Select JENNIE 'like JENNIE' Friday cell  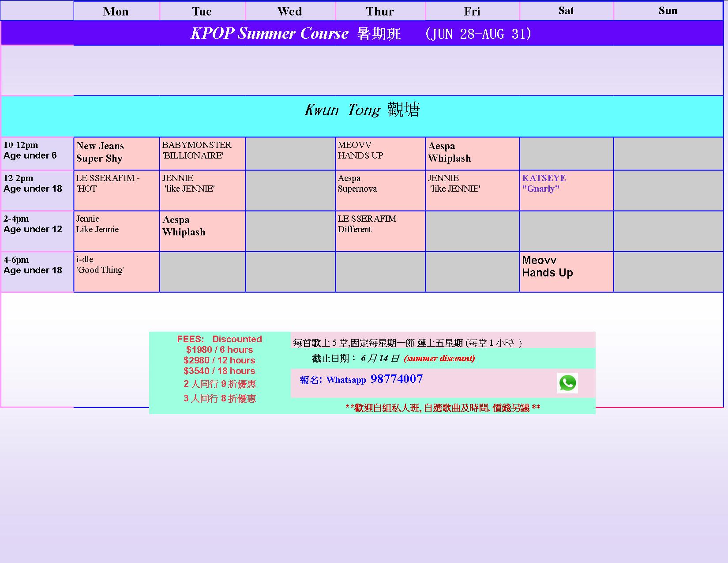tap(473, 190)
